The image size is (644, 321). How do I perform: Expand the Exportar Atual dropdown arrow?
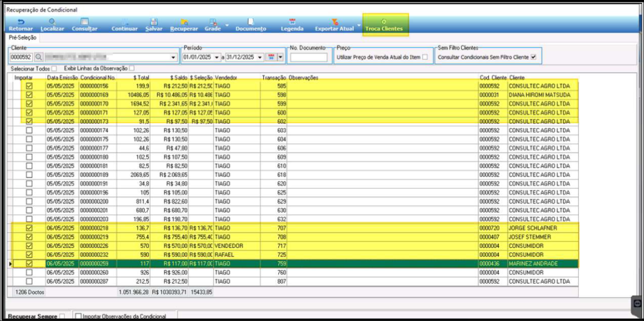358,24
